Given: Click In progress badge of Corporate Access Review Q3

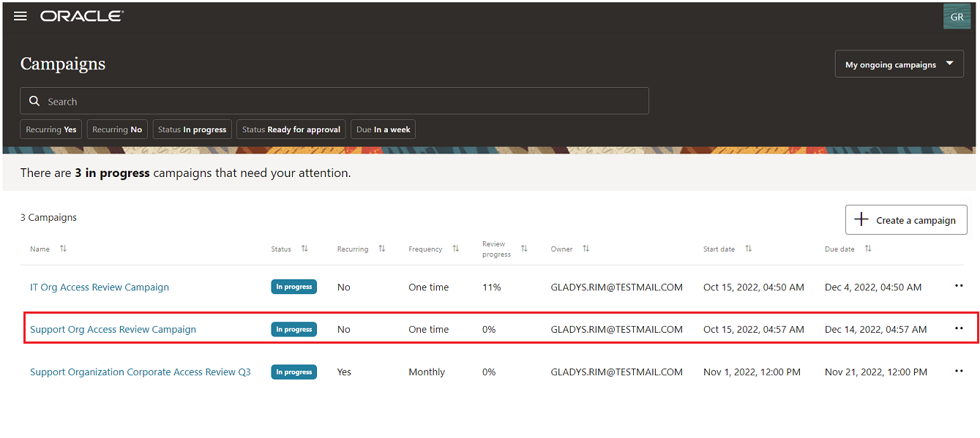Looking at the screenshot, I should pyautogui.click(x=294, y=371).
